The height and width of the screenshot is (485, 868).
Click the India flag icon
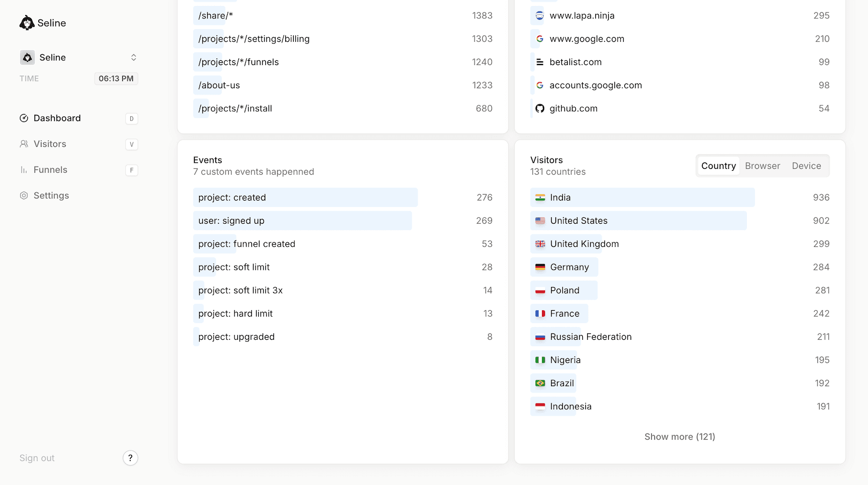tap(540, 198)
